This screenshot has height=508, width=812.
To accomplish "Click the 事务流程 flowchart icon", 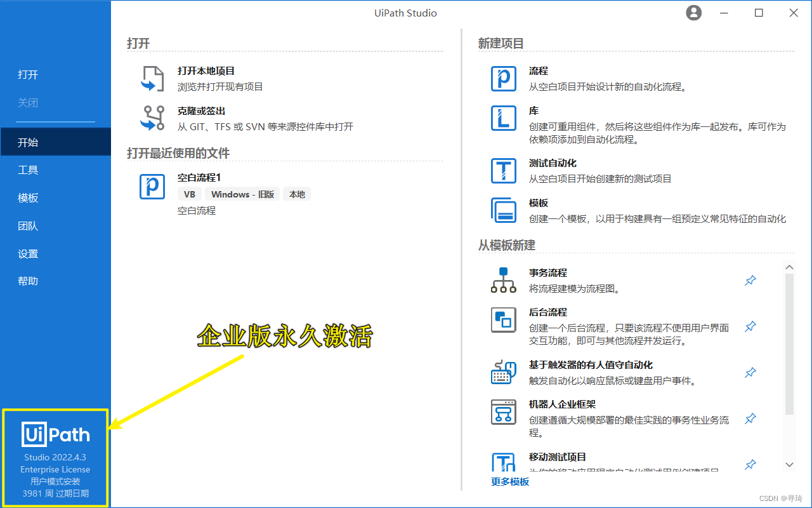I will pos(504,280).
